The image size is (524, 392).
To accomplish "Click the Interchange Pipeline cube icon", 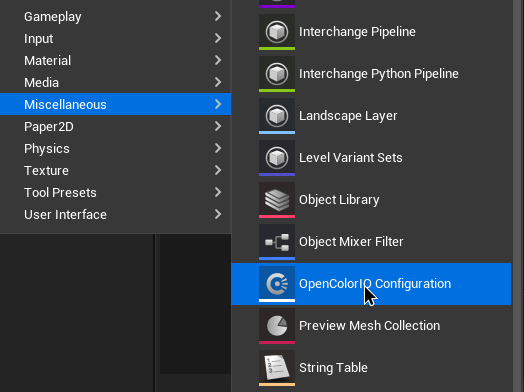I will 277,32.
